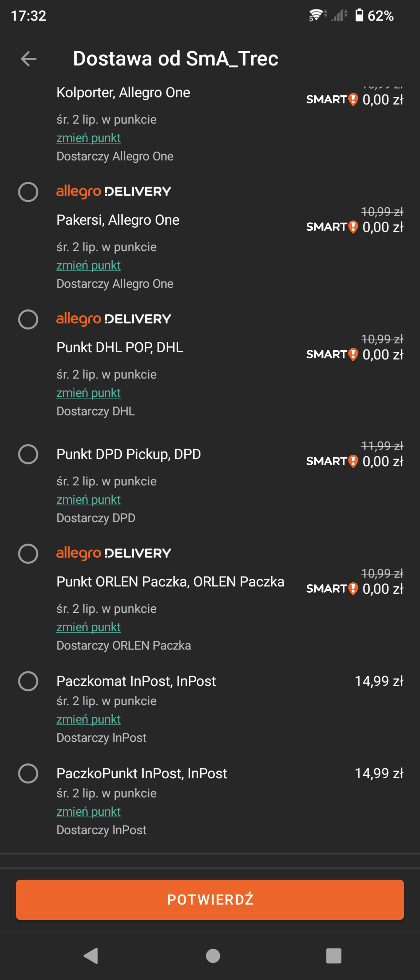Choose Punkt ORLEN Paczka radio button
Image resolution: width=420 pixels, height=980 pixels.
point(28,554)
